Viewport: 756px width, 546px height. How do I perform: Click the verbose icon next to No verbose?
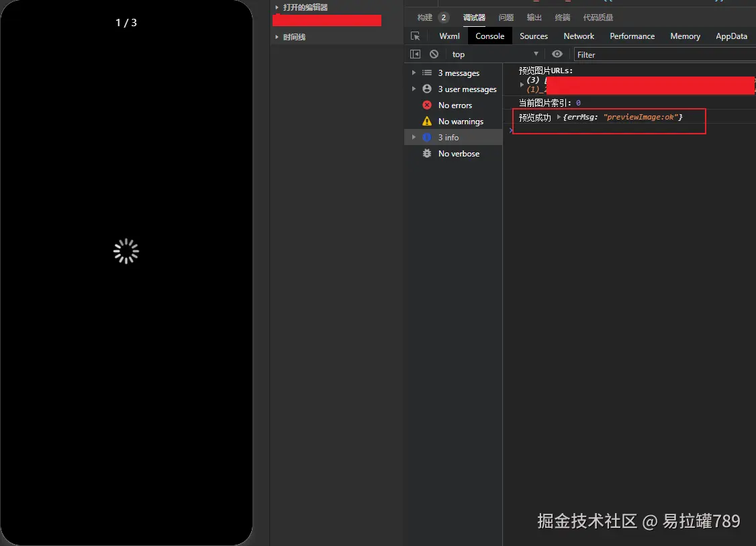(427, 153)
